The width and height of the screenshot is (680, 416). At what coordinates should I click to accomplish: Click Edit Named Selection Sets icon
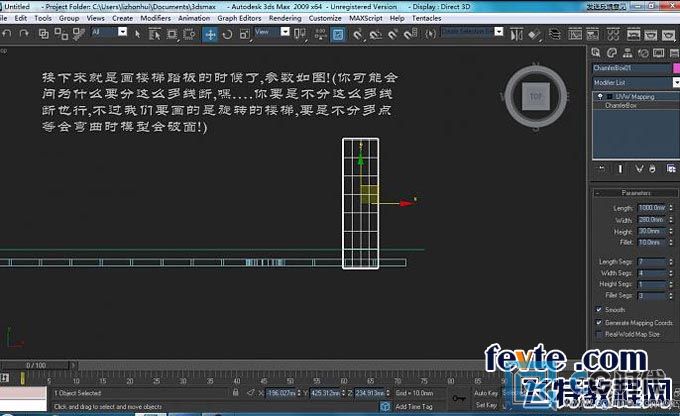click(x=430, y=34)
